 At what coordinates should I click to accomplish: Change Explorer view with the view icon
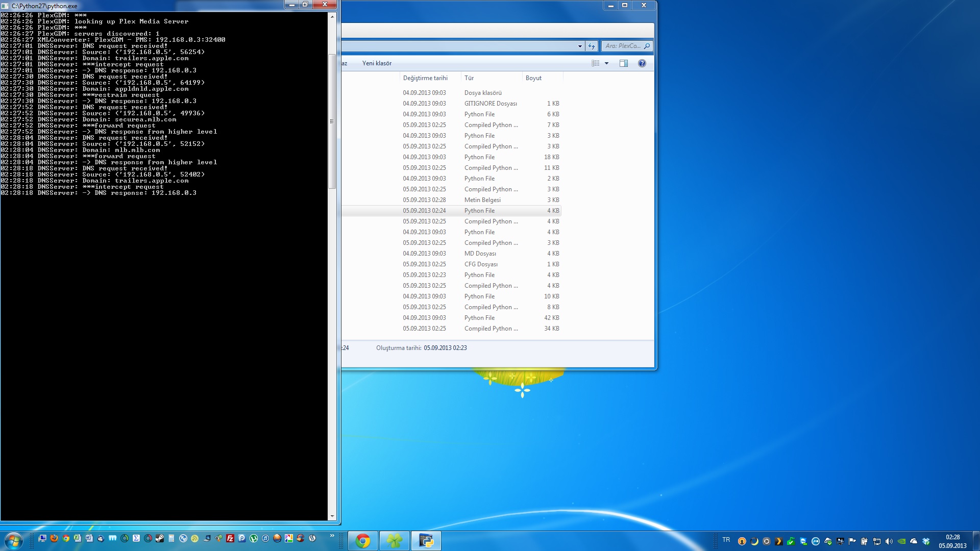pyautogui.click(x=596, y=63)
